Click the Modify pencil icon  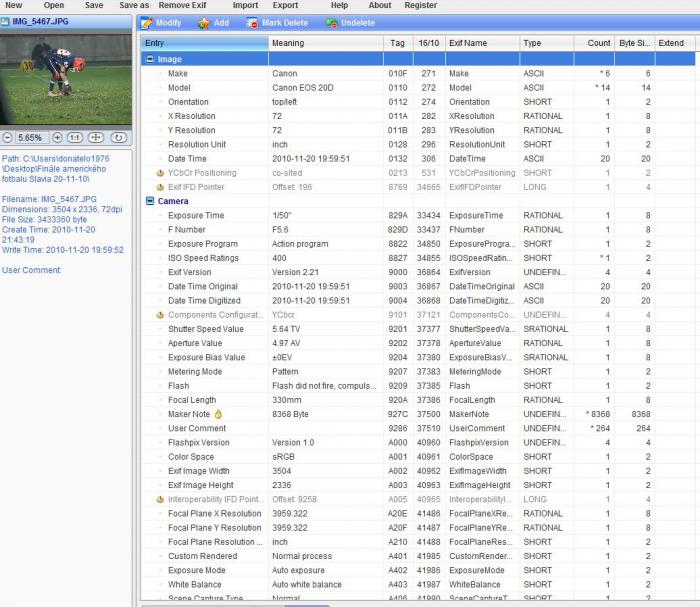pos(147,23)
